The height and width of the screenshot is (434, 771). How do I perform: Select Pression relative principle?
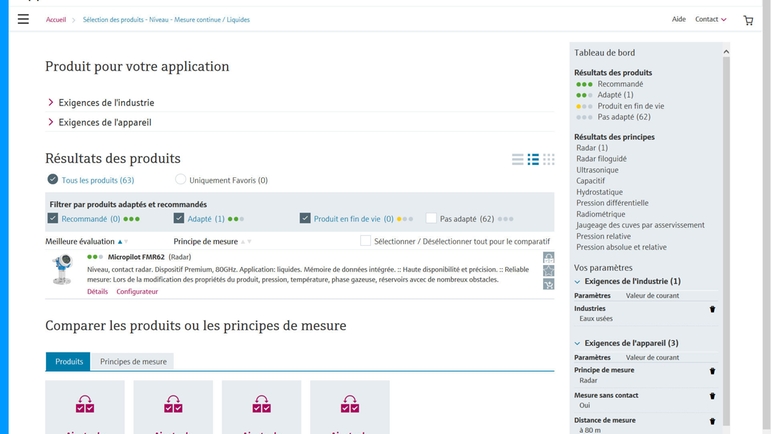[603, 236]
